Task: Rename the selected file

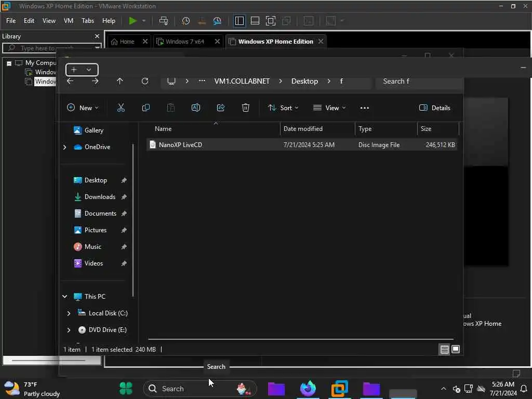Action: click(x=196, y=108)
